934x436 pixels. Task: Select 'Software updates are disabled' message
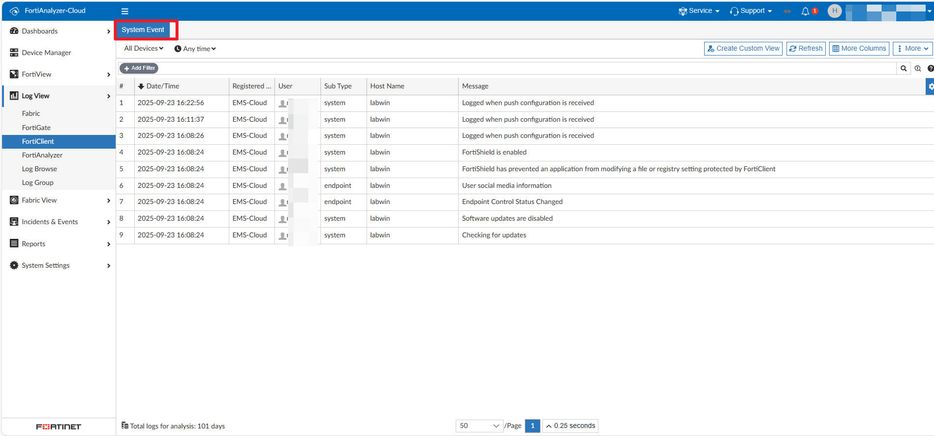pyautogui.click(x=508, y=219)
